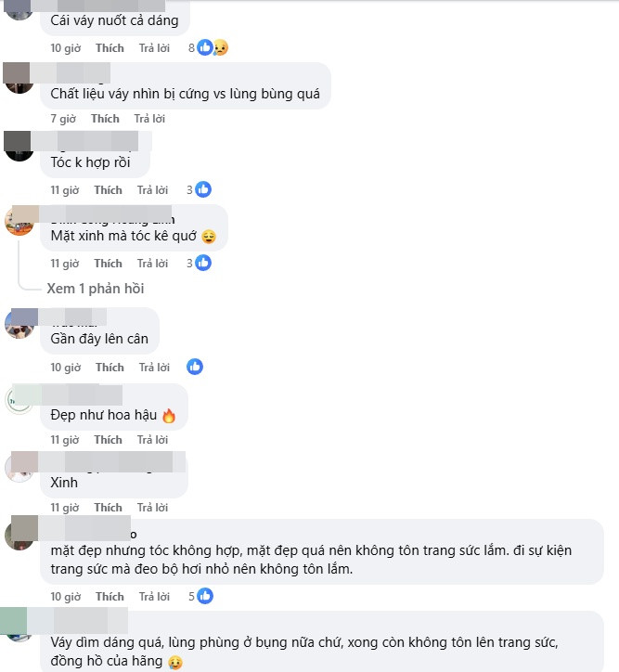Reply to the 'mặt đẹp nhưng tóc không hợp' comment

point(154,597)
